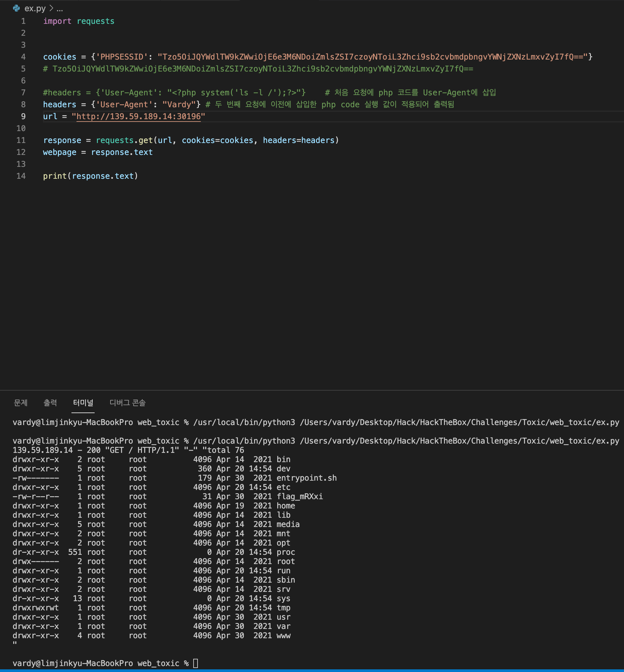
Task: Click the 'home' directory entry in terminal
Action: coord(286,505)
